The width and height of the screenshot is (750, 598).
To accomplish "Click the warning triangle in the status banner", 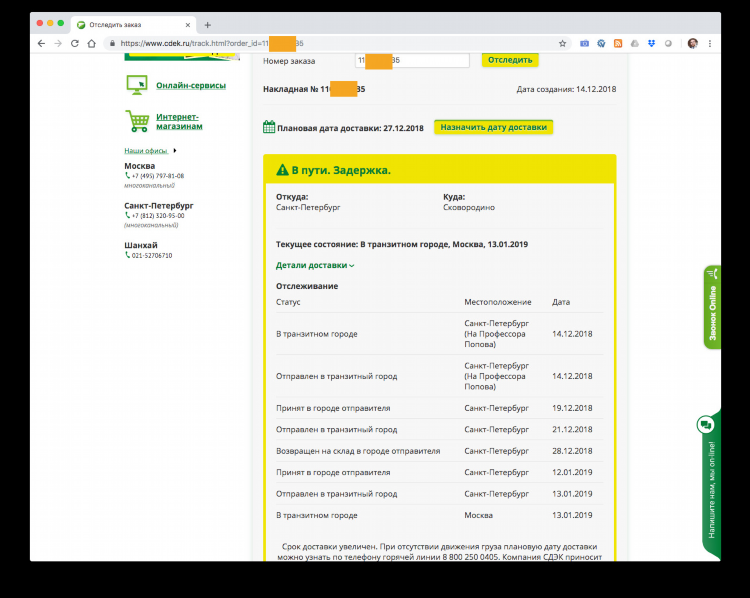I will click(282, 170).
